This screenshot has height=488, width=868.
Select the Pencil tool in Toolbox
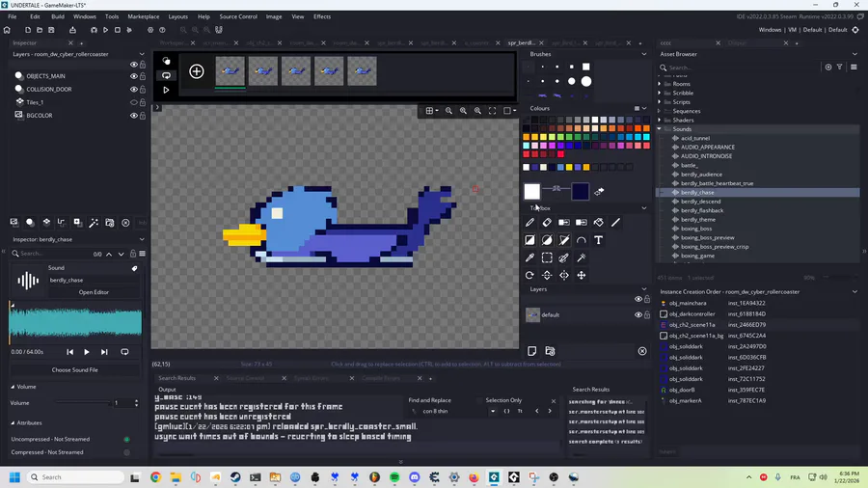(529, 223)
